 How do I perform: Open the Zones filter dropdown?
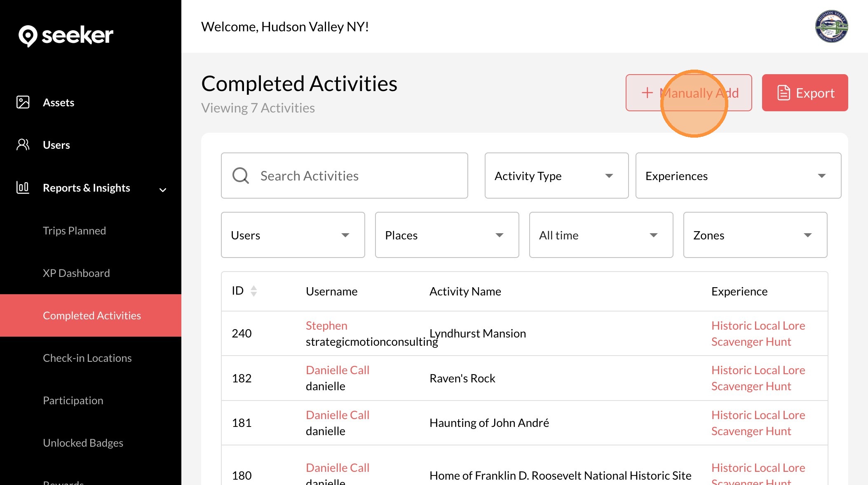[755, 235]
